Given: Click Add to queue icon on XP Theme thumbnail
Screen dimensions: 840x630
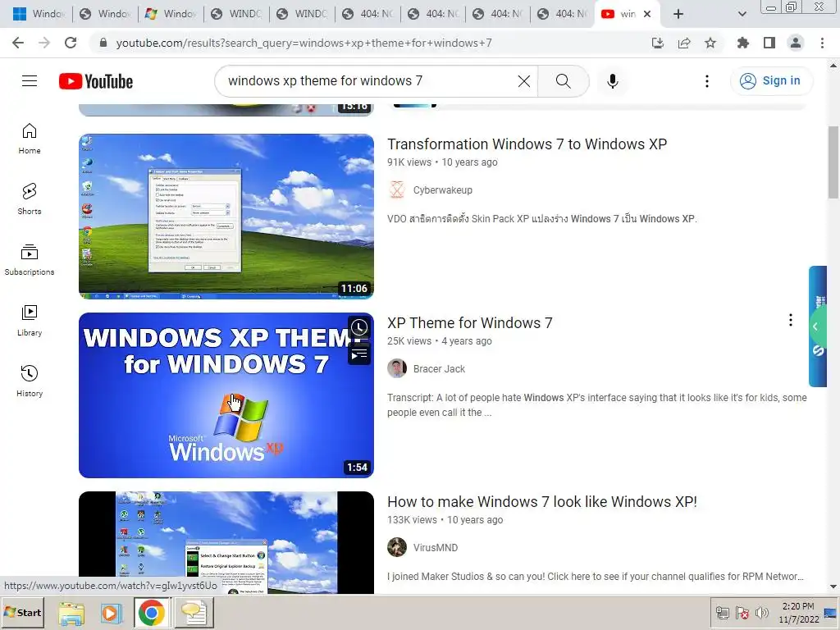Looking at the screenshot, I should click(x=359, y=354).
